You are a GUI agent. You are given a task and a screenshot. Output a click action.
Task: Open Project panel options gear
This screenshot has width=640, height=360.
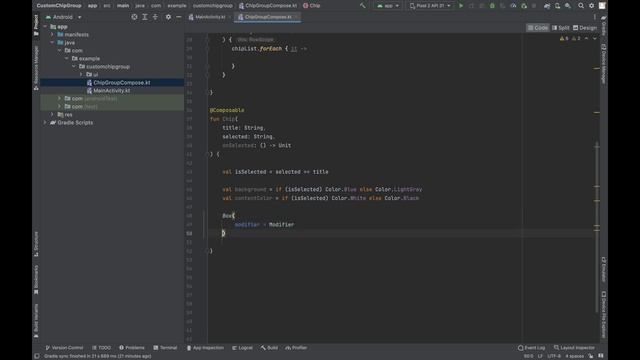168,17
